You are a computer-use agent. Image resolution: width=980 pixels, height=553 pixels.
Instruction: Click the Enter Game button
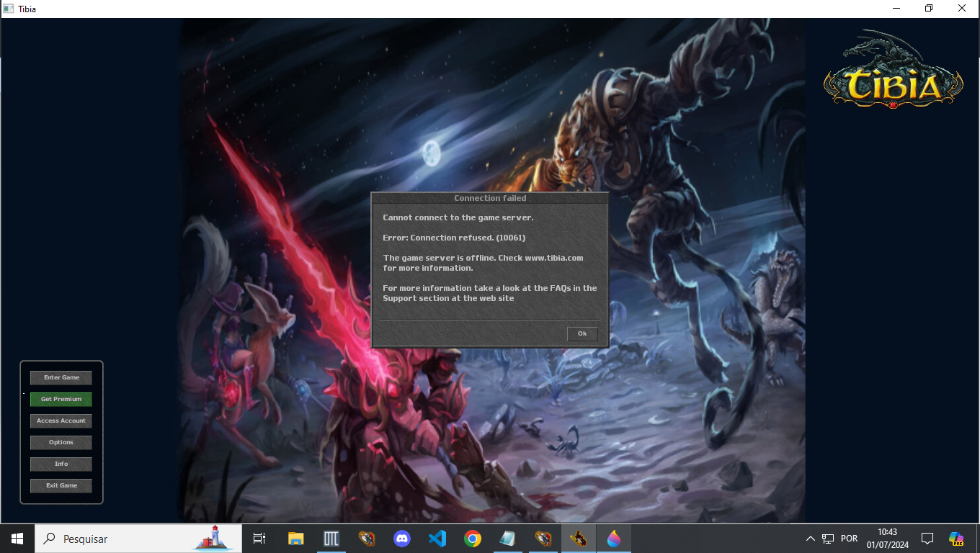61,377
